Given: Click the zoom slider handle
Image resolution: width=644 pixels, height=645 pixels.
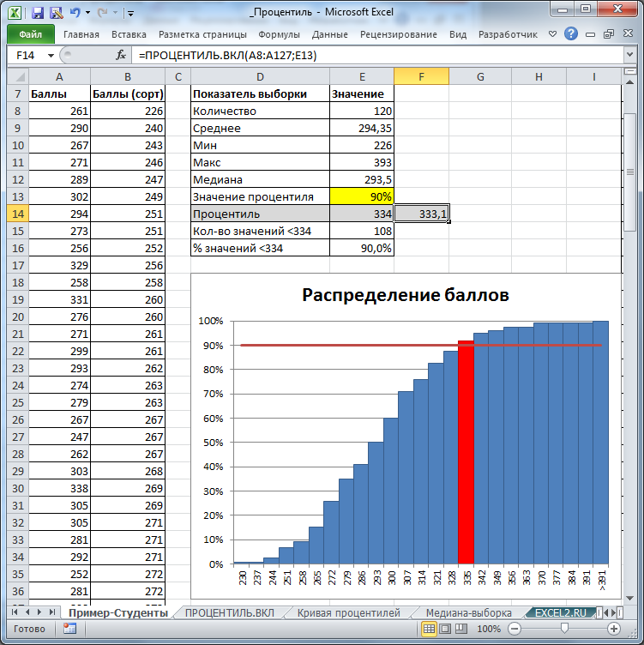Looking at the screenshot, I should coord(564,628).
